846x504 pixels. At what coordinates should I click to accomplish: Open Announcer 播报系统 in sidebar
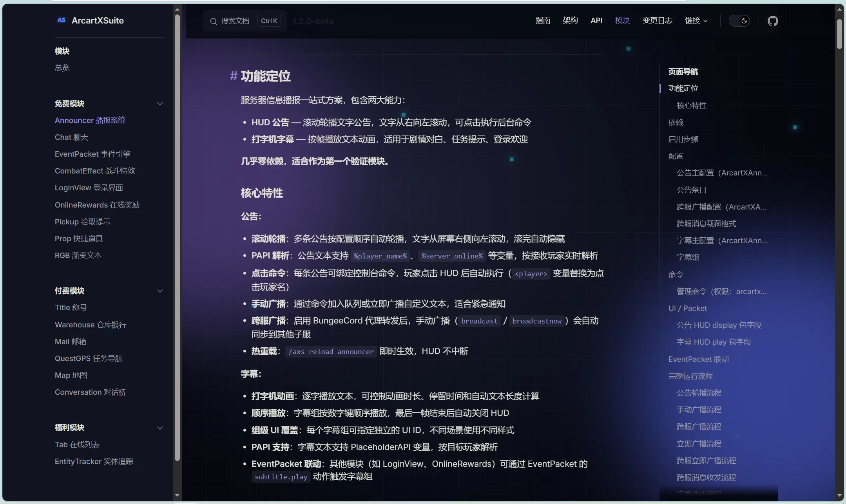click(x=90, y=120)
